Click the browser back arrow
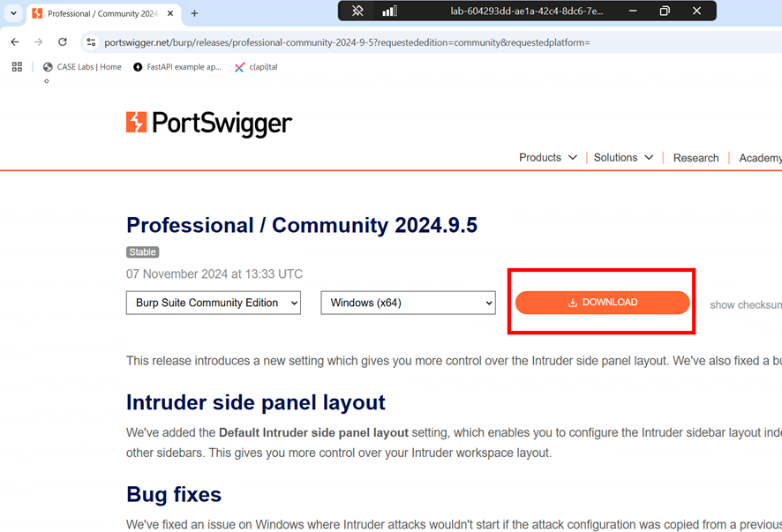 click(15, 42)
